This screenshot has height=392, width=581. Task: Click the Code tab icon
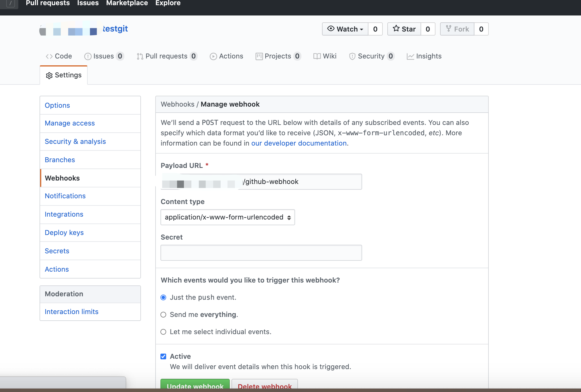49,56
